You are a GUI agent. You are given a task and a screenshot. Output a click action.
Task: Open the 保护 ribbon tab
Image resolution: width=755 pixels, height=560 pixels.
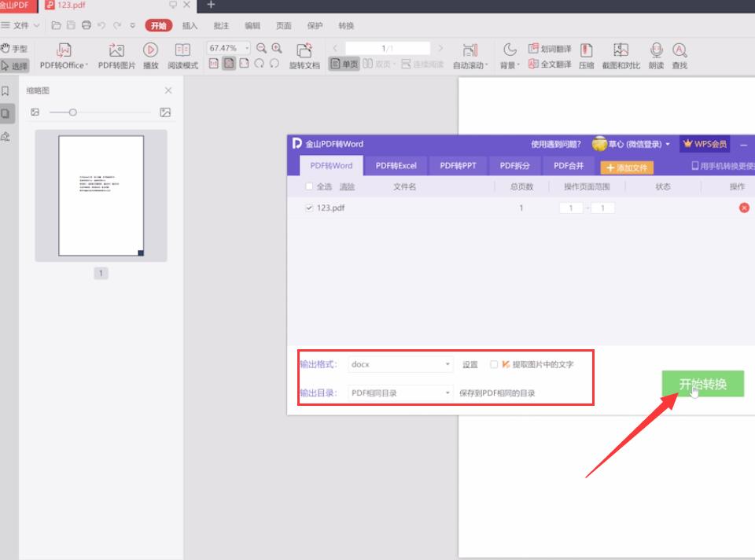pyautogui.click(x=315, y=25)
